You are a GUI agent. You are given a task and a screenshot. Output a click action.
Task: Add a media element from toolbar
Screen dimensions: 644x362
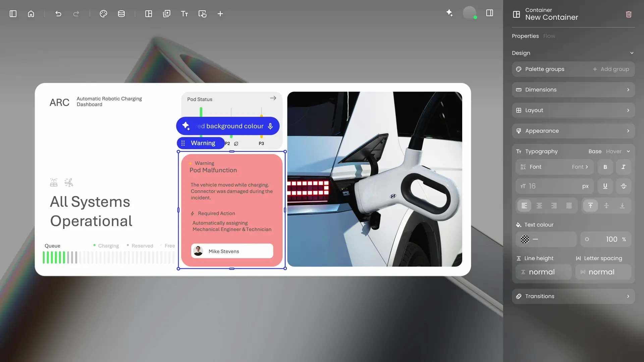coord(167,14)
